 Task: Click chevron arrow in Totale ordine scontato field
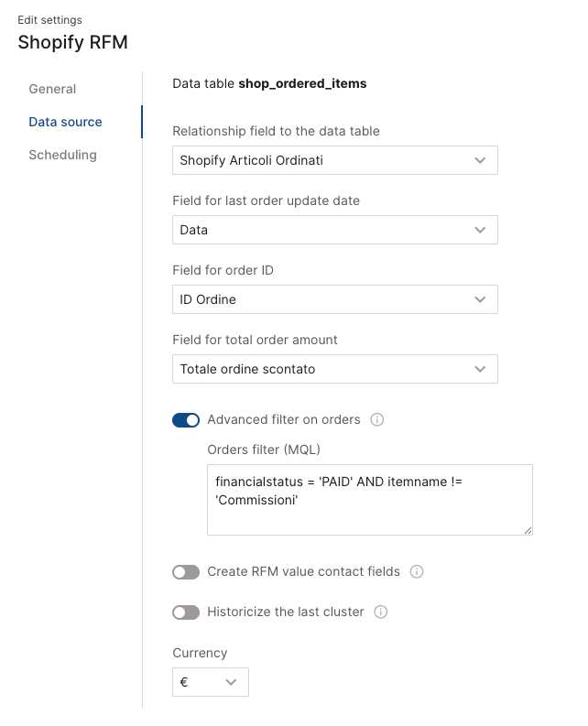coord(480,369)
